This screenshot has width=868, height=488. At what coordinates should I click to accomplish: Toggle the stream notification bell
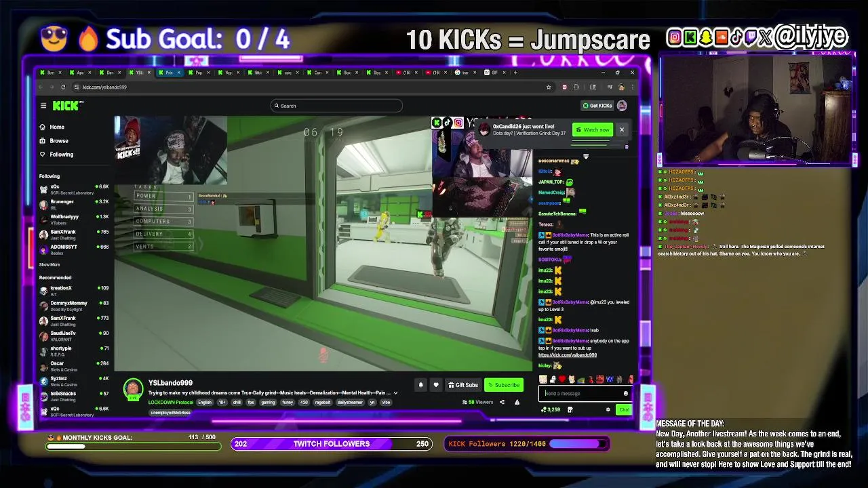point(420,385)
